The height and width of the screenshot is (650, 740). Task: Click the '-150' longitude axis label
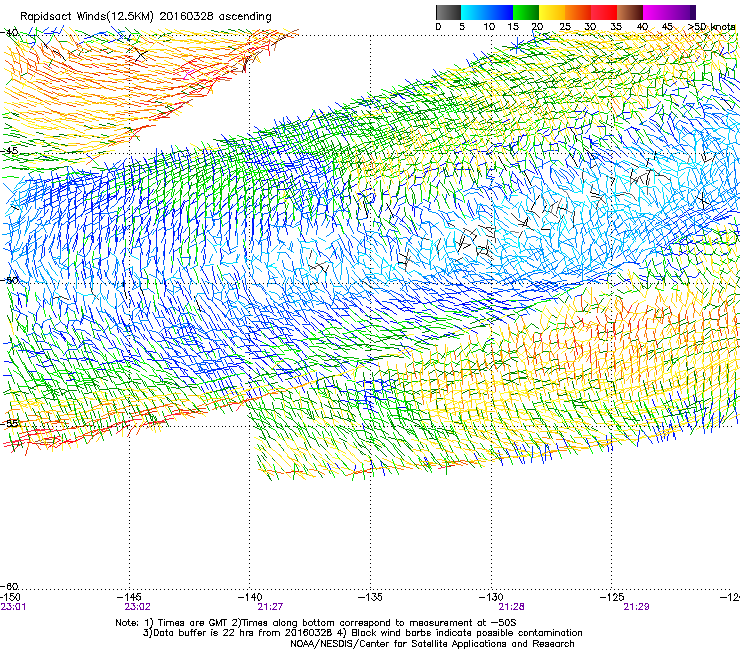(x=11, y=597)
